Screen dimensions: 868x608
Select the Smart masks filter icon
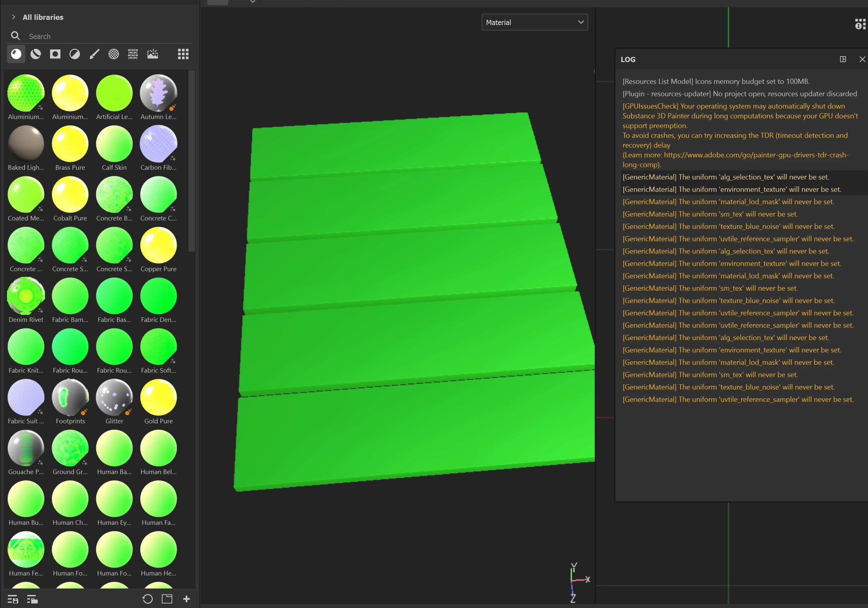(x=55, y=54)
